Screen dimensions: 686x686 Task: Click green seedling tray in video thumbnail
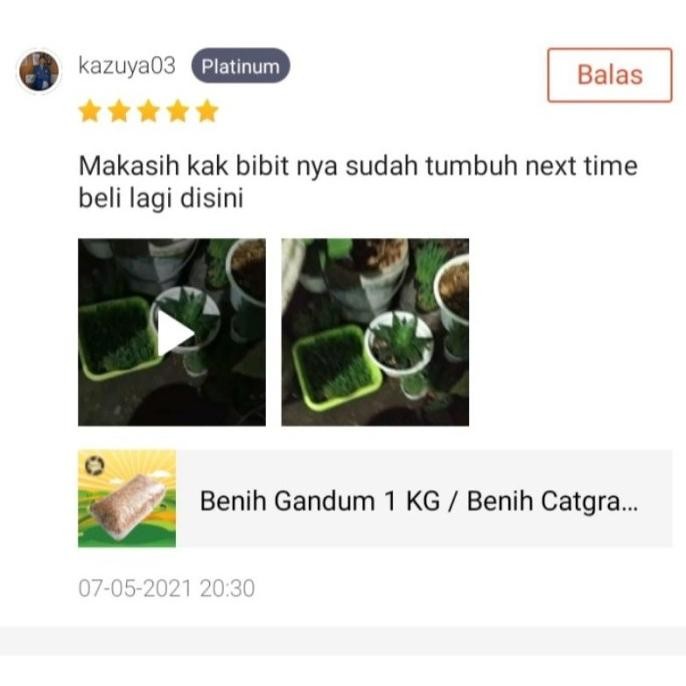coord(117,338)
